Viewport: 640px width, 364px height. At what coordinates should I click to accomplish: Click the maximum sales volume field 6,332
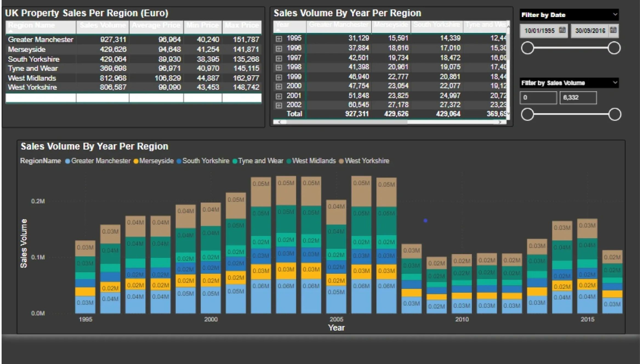578,98
